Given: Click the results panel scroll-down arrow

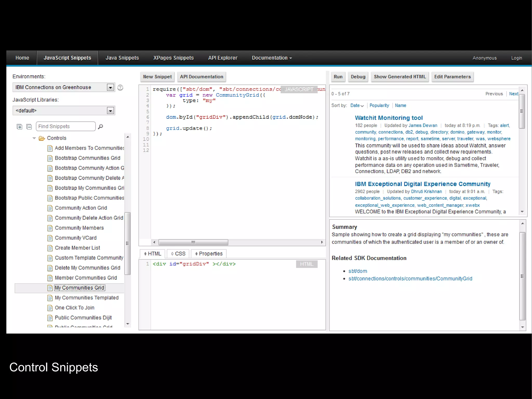Looking at the screenshot, I should click(x=522, y=212).
